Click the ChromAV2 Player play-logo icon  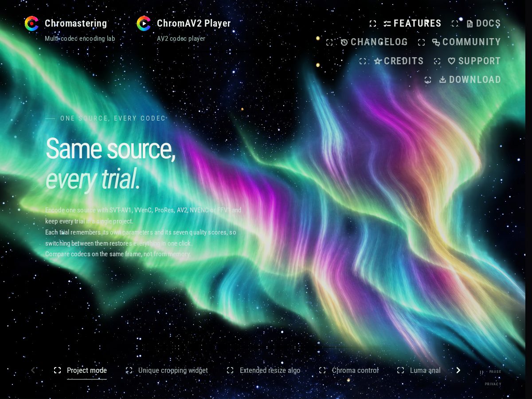pyautogui.click(x=144, y=23)
